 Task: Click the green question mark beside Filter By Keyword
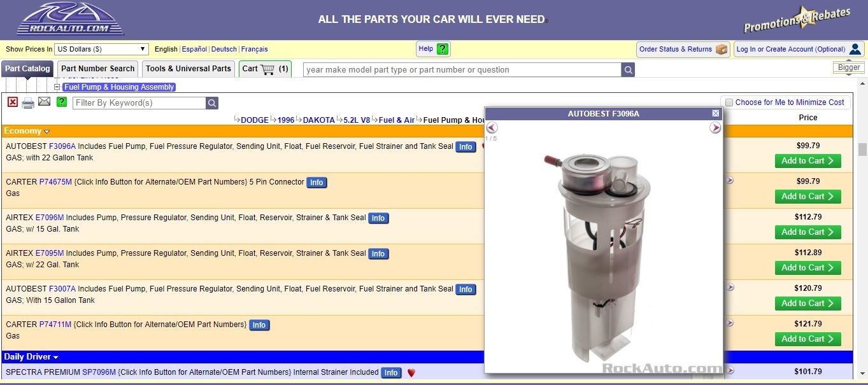tap(61, 102)
